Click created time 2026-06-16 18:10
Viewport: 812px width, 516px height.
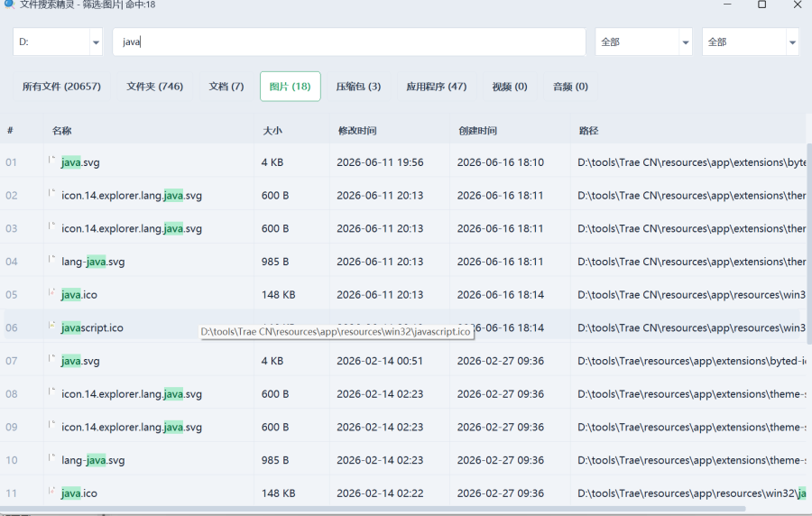pos(501,162)
